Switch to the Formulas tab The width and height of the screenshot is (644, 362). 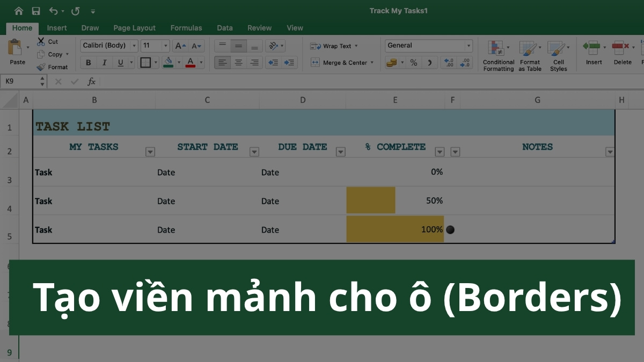186,28
